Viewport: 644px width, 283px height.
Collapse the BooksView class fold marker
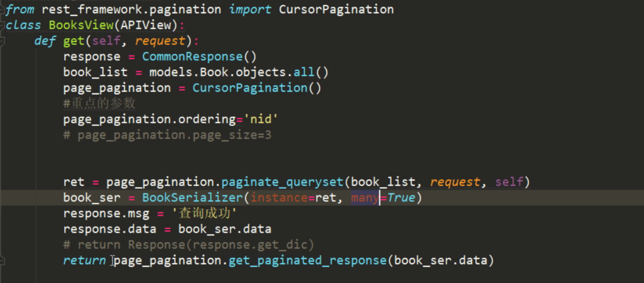pos(2,25)
